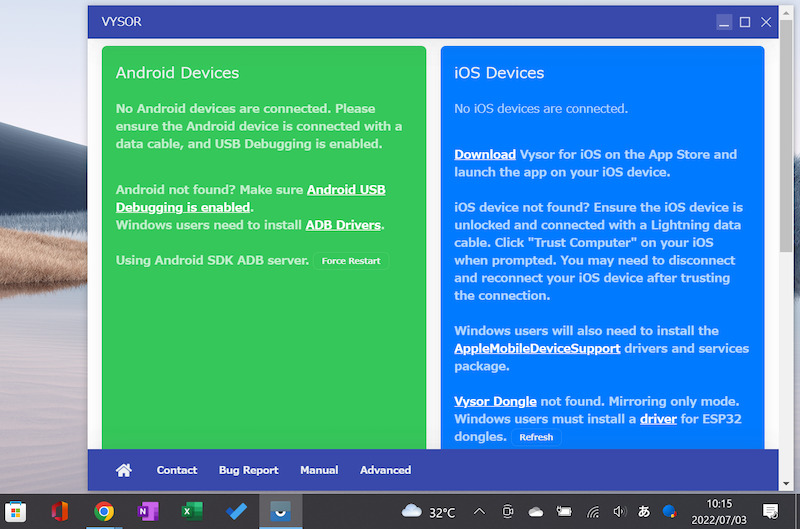
Task: Expand the hidden system tray icons chevron
Action: click(x=479, y=512)
